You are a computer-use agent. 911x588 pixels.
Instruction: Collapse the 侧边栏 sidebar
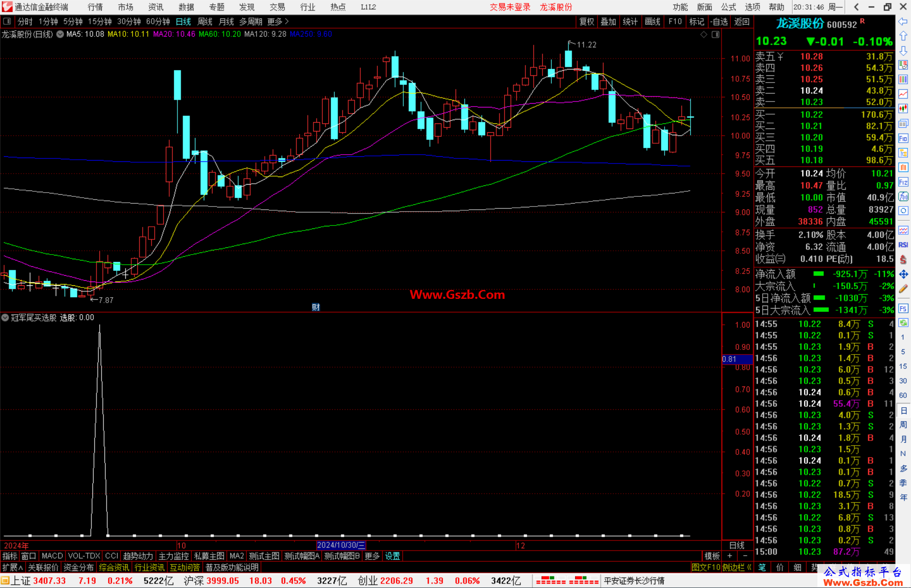737,567
